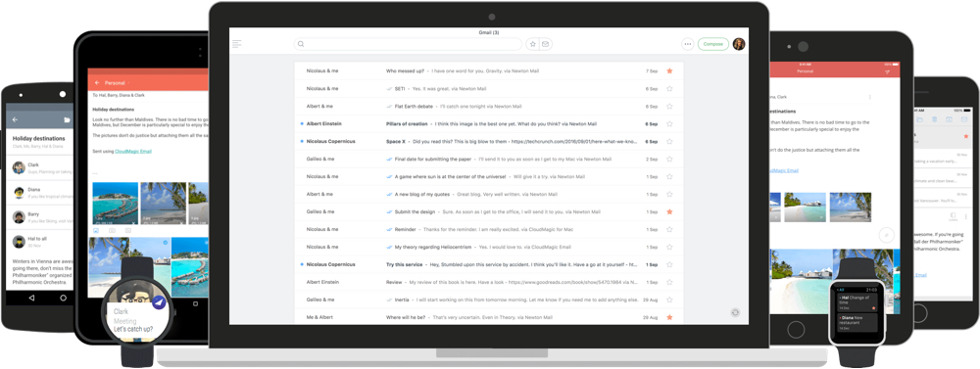Click the starred filter icon beside the search bar
The height and width of the screenshot is (369, 980).
pos(532,44)
